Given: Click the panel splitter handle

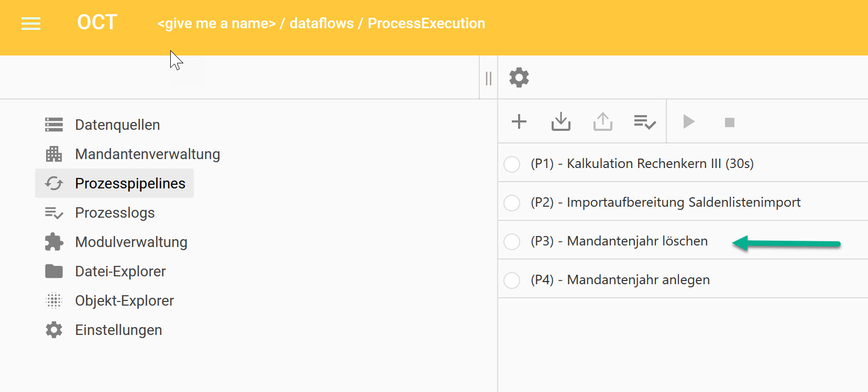Looking at the screenshot, I should tap(488, 79).
